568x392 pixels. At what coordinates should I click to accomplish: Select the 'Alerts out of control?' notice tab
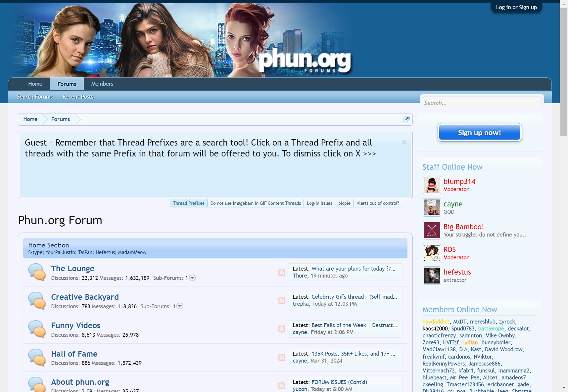pyautogui.click(x=378, y=203)
